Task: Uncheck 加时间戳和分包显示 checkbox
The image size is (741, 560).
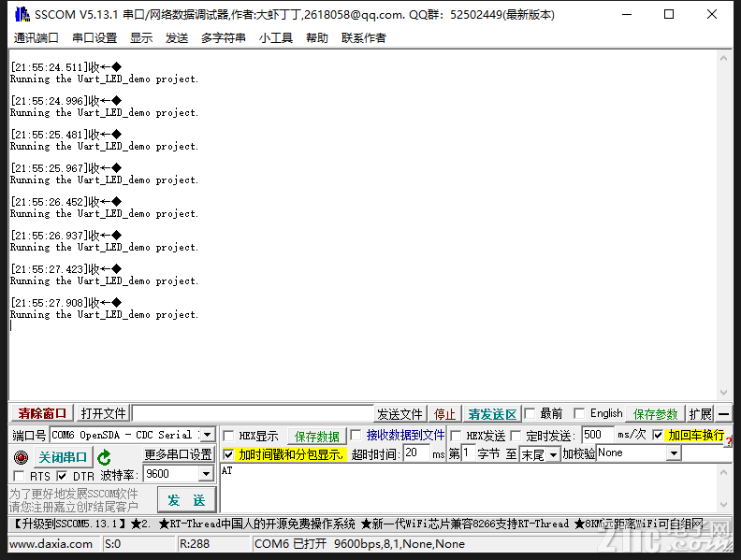Action: (228, 454)
